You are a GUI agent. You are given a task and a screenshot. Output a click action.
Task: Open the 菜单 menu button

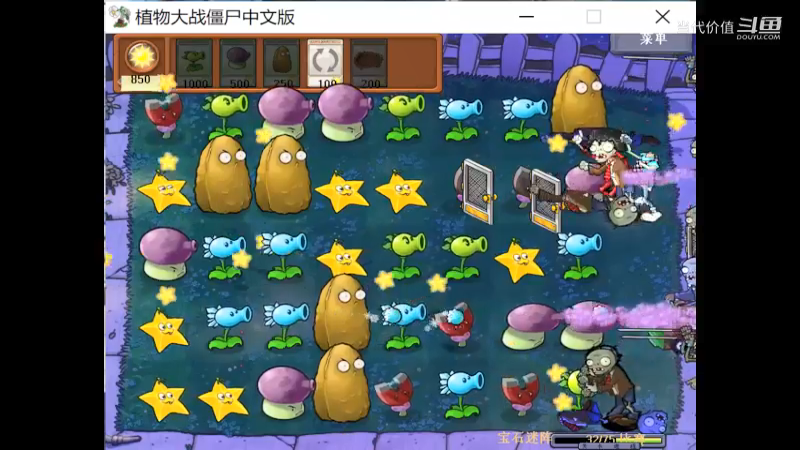pyautogui.click(x=652, y=39)
